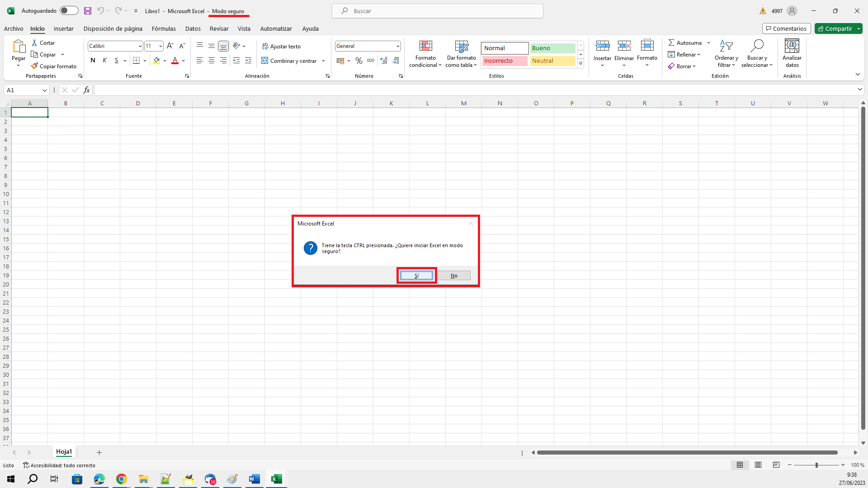Toggle the Autoguardado switch
This screenshot has height=488, width=868.
69,11
